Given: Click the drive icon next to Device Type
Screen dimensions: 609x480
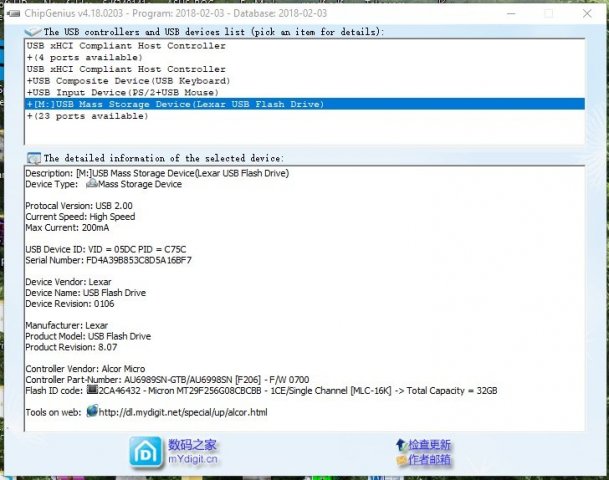Looking at the screenshot, I should [x=91, y=184].
